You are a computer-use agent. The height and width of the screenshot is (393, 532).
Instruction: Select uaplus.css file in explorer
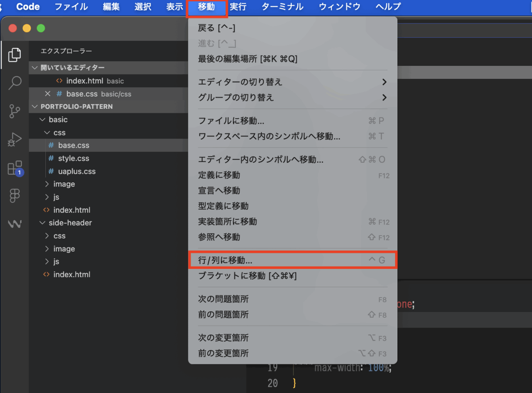coord(77,171)
